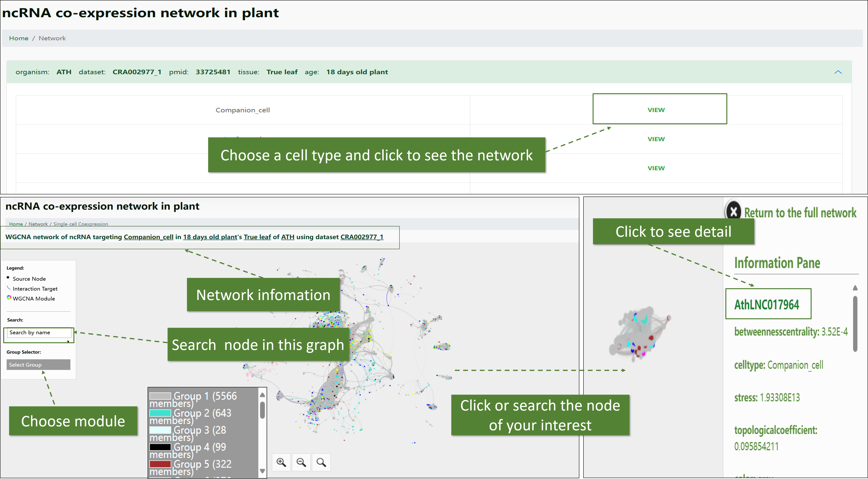Image resolution: width=868 pixels, height=479 pixels.
Task: Select Group 5 (322 members) option
Action: click(202, 464)
